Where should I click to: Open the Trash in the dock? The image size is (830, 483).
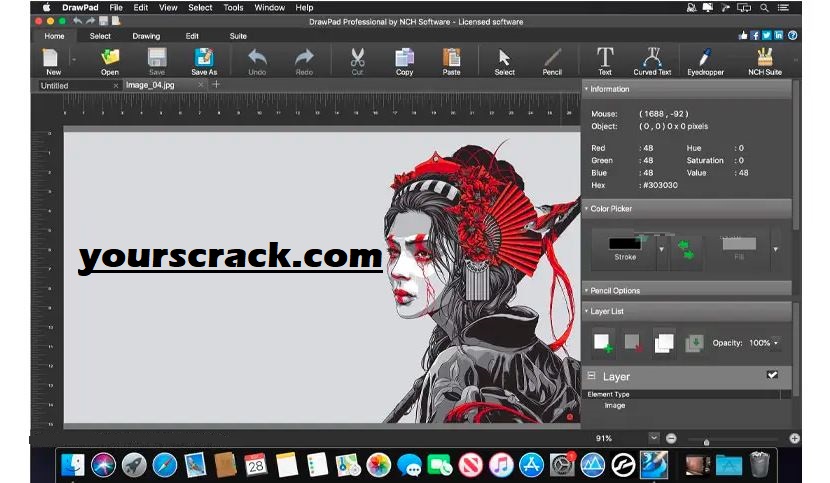[x=760, y=465]
